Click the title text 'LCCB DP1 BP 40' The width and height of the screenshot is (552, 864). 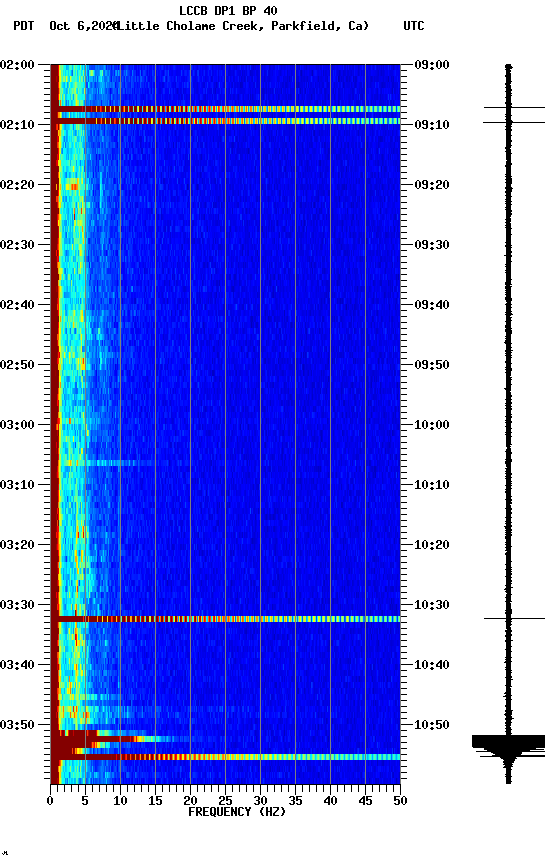pyautogui.click(x=228, y=10)
